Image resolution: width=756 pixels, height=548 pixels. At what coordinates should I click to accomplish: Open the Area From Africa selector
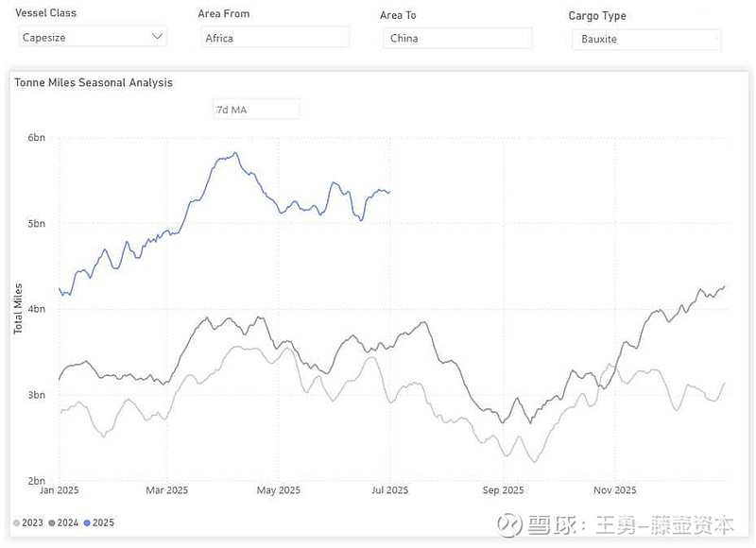click(x=275, y=38)
